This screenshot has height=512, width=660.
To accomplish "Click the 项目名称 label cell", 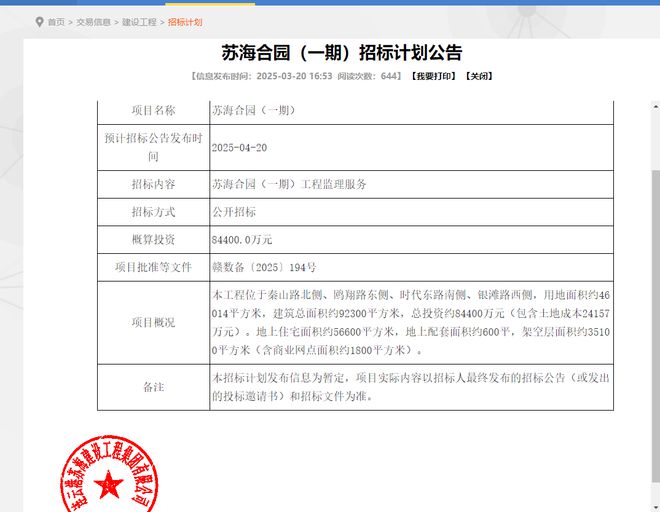I will pyautogui.click(x=153, y=111).
